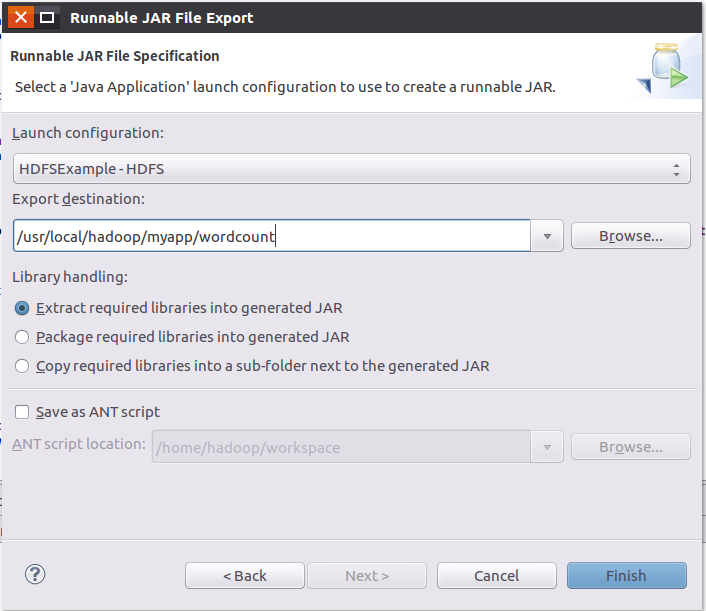Click the ANT script location text field
The image size is (706, 611).
[340, 447]
